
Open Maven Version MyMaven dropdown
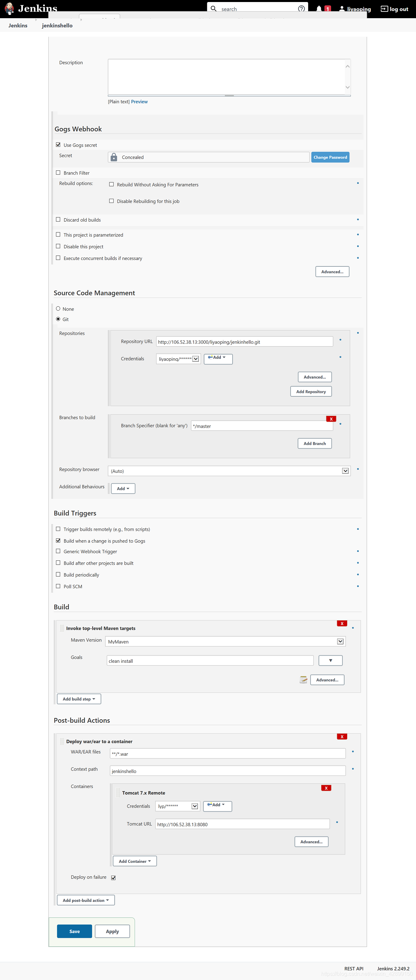click(x=226, y=642)
